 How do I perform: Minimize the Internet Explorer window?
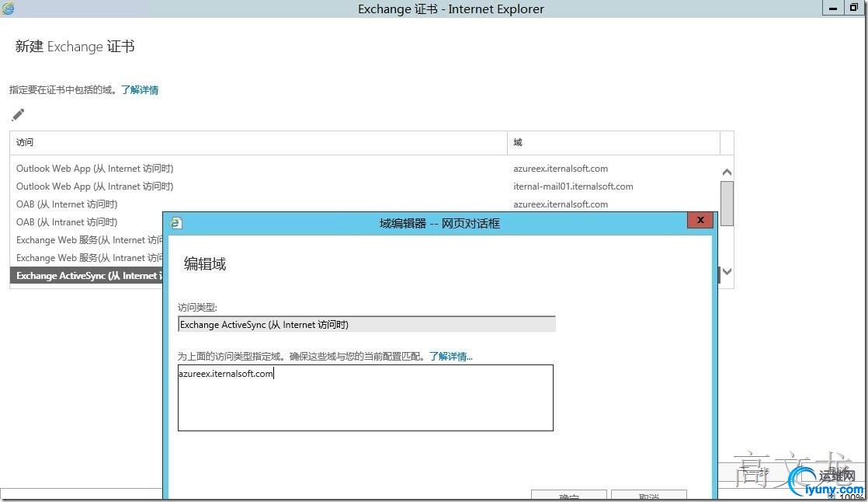click(832, 8)
